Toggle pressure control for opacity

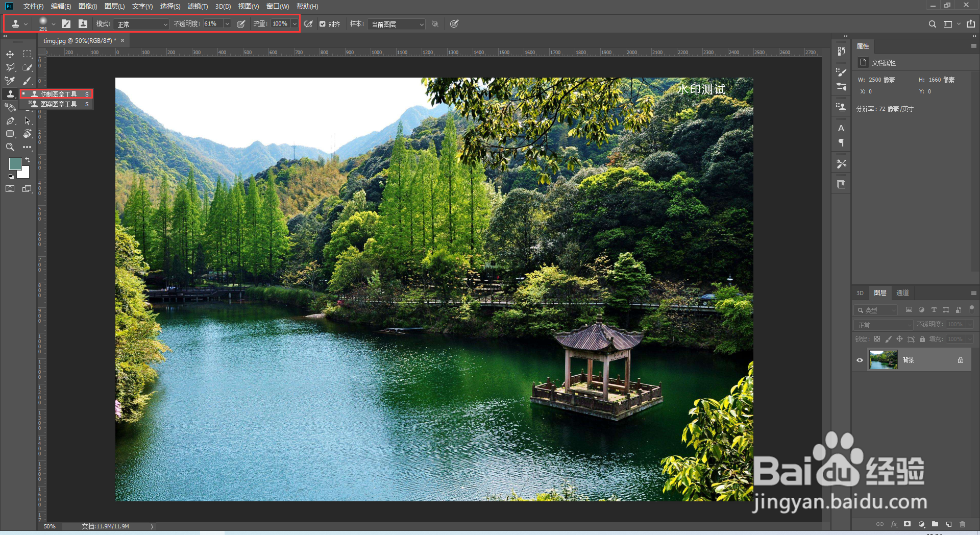241,23
